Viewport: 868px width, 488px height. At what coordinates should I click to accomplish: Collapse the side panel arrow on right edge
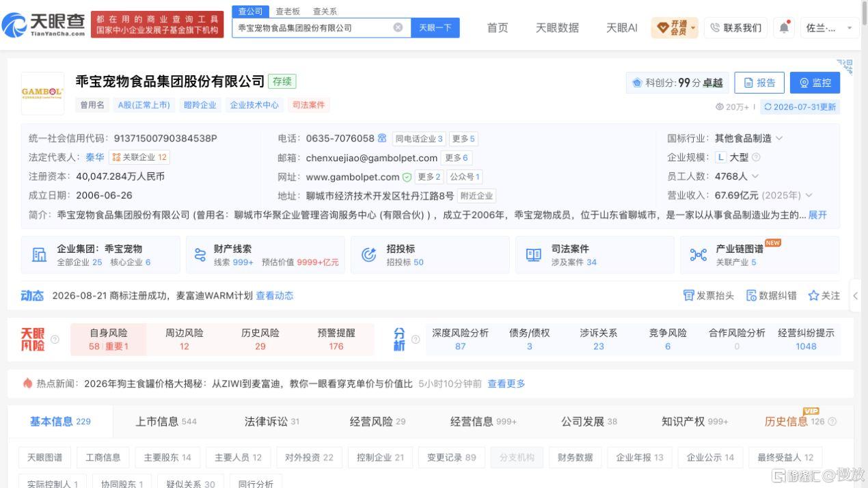click(855, 296)
